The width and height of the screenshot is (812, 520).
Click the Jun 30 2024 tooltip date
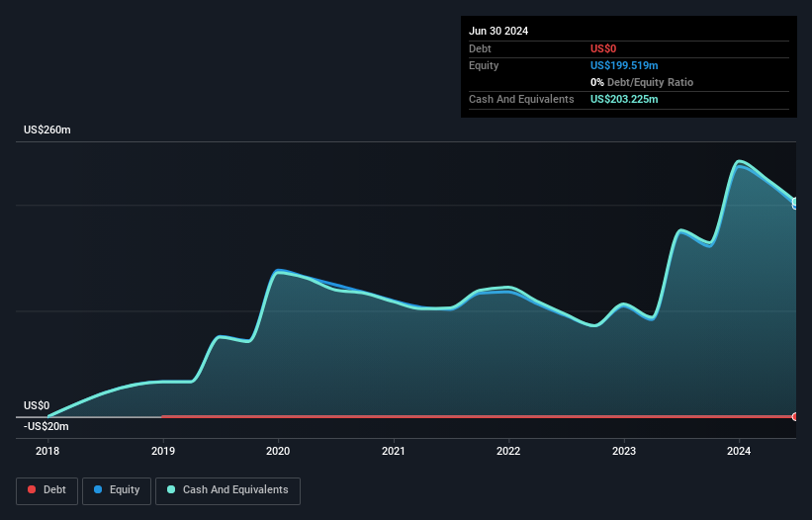click(498, 31)
